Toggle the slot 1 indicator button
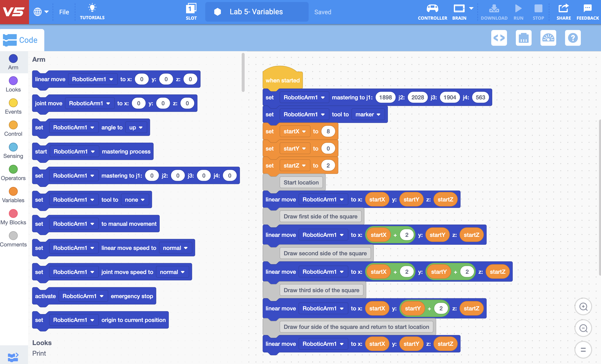Screen dimensions: 601x364 point(191,11)
